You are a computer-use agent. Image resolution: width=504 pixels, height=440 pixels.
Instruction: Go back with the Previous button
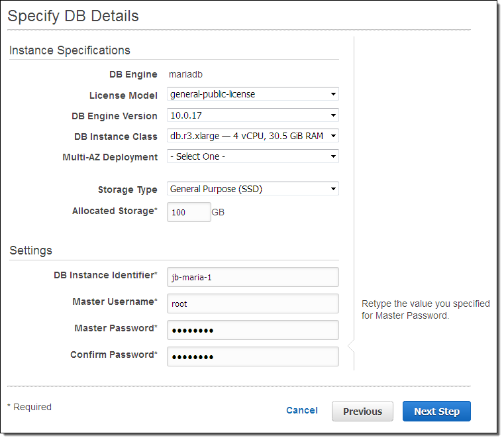[x=362, y=412]
